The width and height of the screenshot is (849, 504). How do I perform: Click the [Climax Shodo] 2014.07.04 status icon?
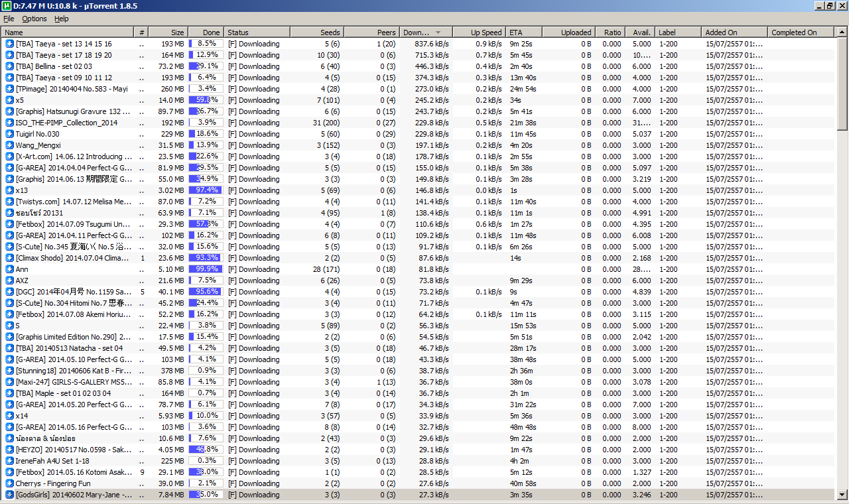coord(9,258)
